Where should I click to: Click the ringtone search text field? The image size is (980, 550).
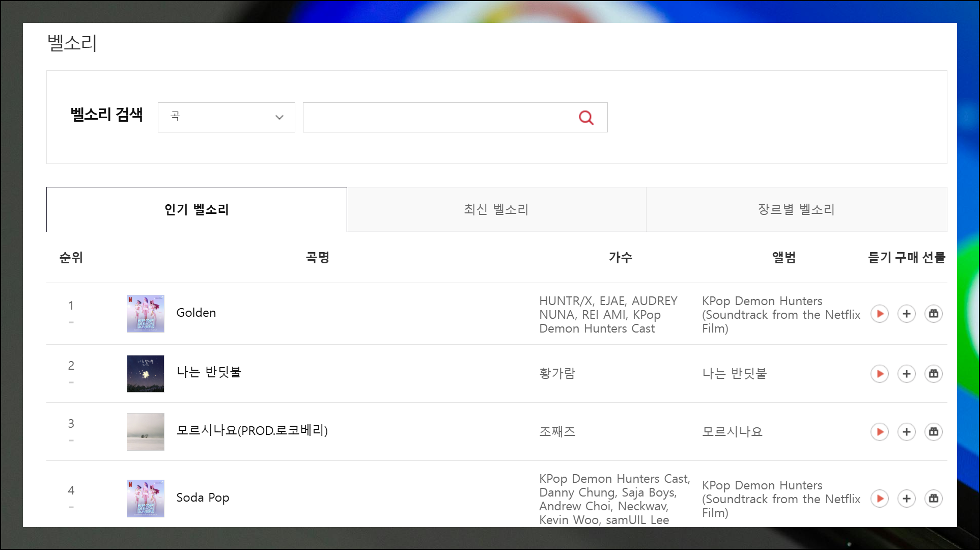tap(438, 118)
